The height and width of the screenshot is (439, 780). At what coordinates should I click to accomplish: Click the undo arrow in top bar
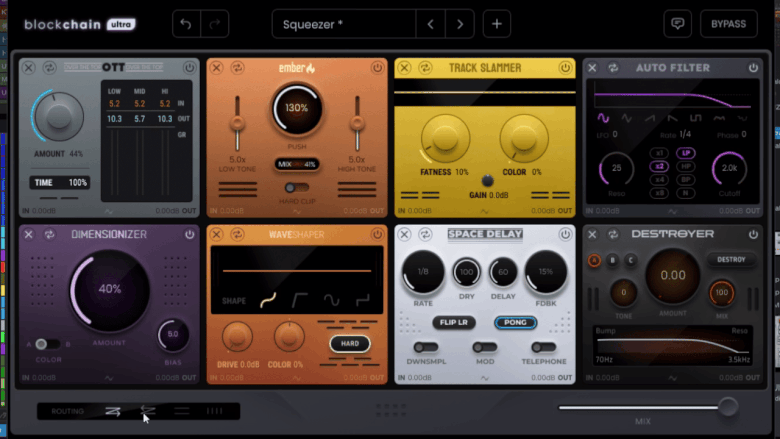[186, 24]
